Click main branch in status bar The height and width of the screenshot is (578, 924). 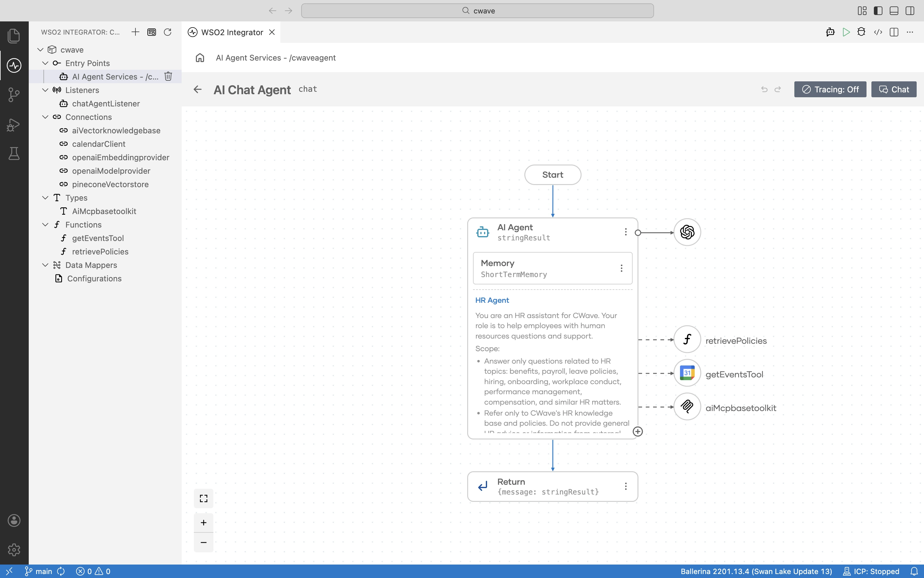tap(39, 571)
